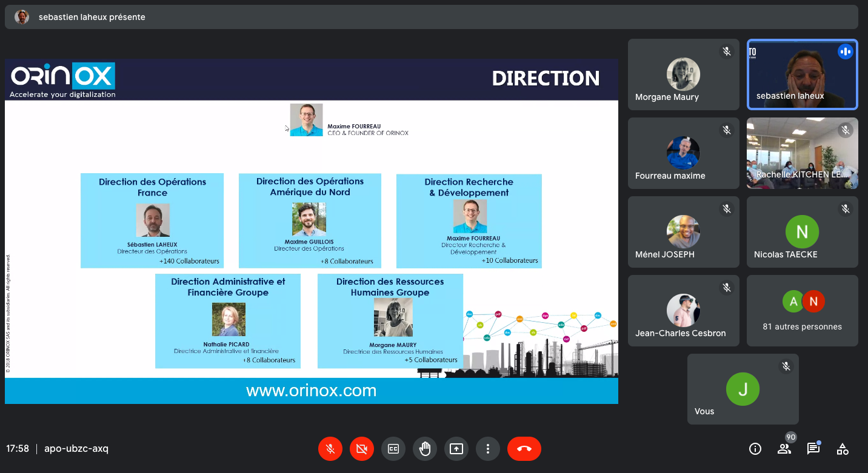Click muted mic icon on Jean-Charles Cesbron tile
The image size is (868, 473).
coord(727,288)
